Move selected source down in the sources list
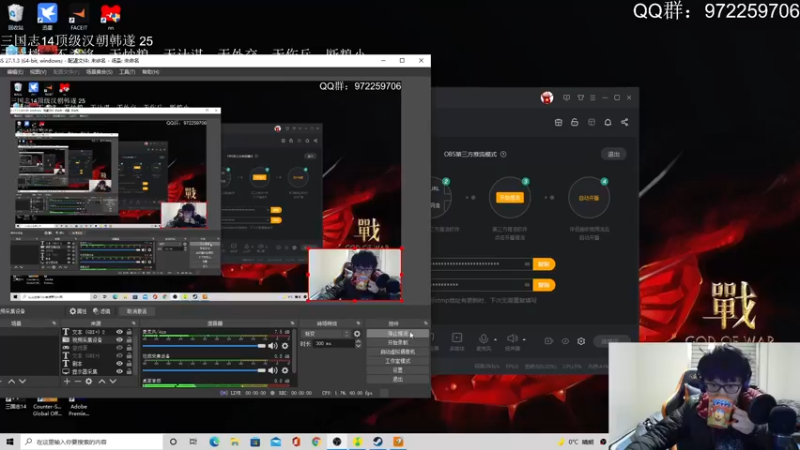The image size is (800, 450). click(113, 381)
